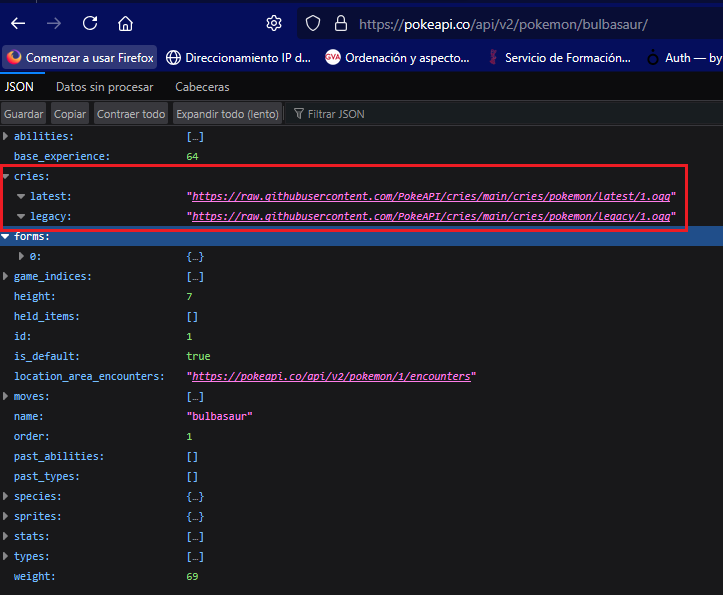This screenshot has width=723, height=595.
Task: Reload the current page
Action: [x=90, y=23]
